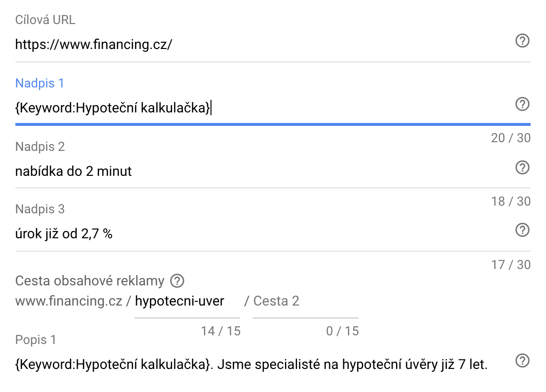Open help icon beside Nadpis 1 field
Image resolution: width=546 pixels, height=392 pixels.
522,104
